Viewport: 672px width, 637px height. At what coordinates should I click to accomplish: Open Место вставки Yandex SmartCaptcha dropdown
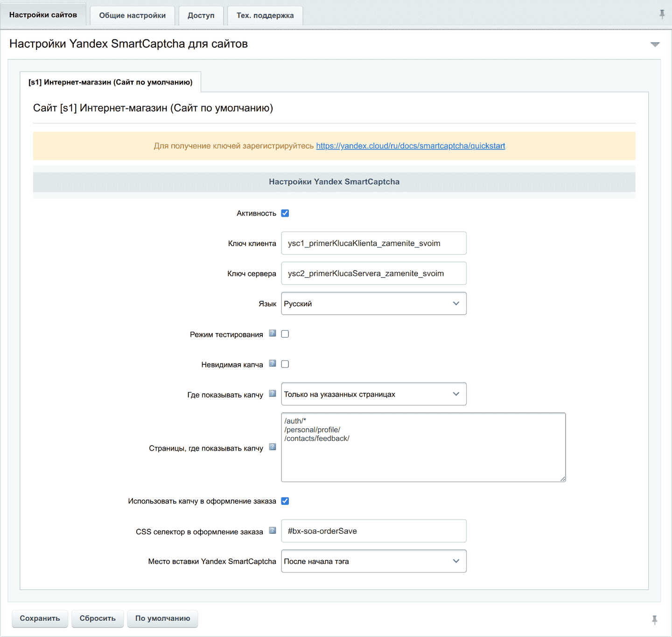(x=374, y=561)
